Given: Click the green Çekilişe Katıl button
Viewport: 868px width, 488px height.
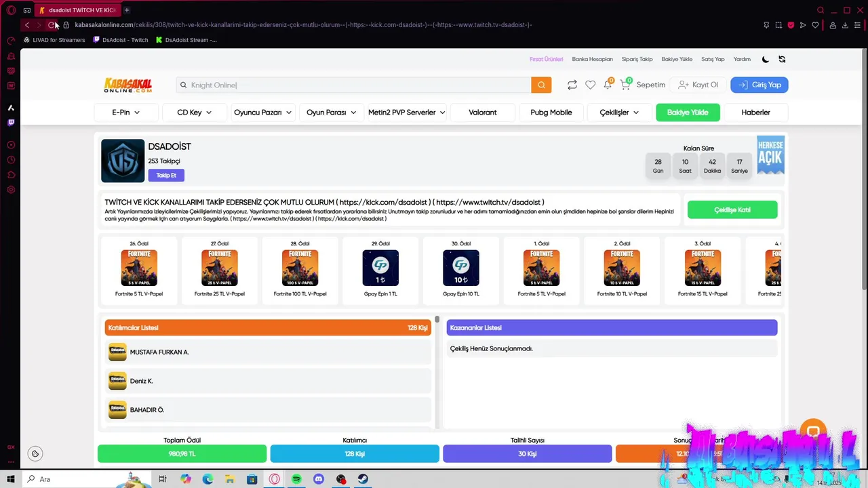Looking at the screenshot, I should coord(732,209).
